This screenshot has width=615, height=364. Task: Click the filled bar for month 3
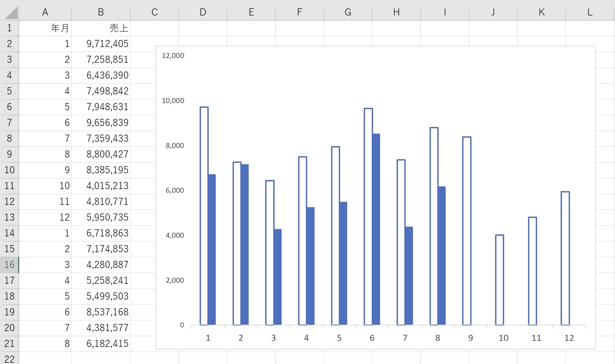[x=278, y=277]
